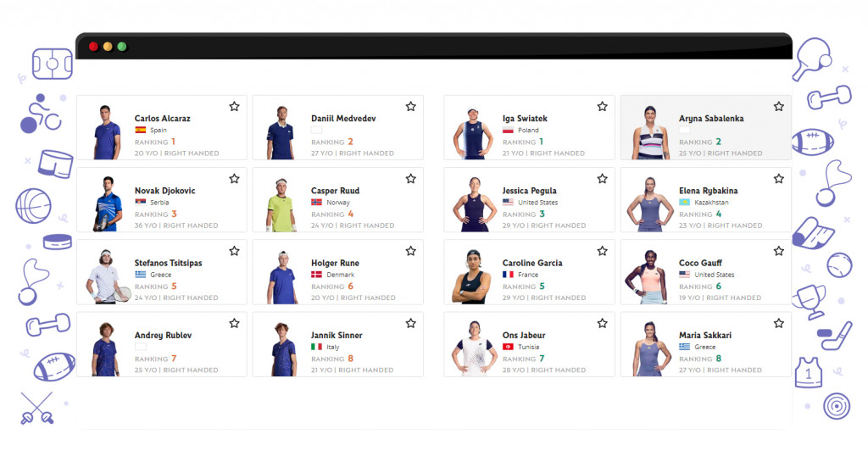Click the yellow window button in title bar
The width and height of the screenshot is (868, 462).
[108, 47]
